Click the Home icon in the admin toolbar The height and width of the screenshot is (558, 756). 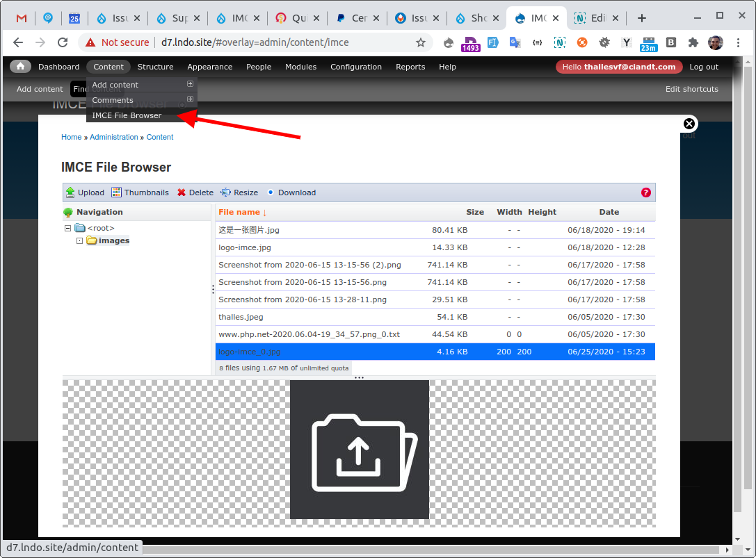click(19, 66)
